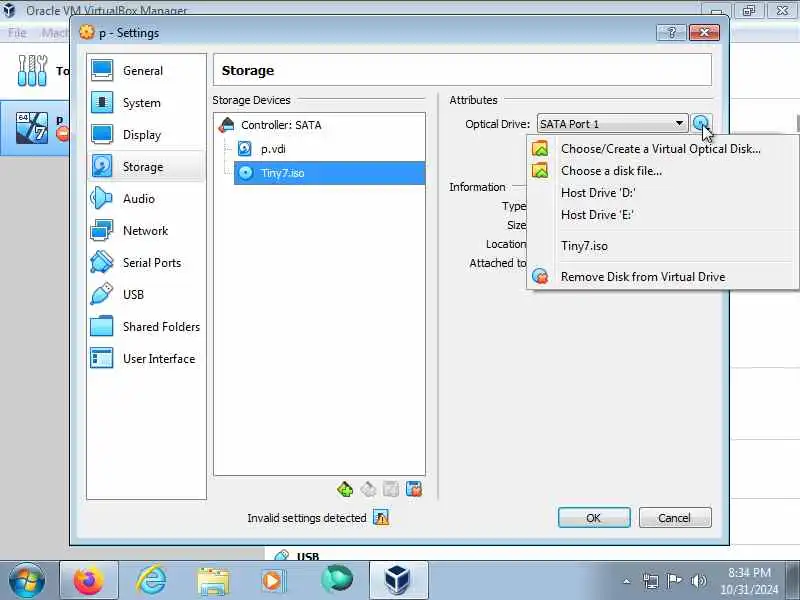
Task: Open the General settings category
Action: [146, 70]
